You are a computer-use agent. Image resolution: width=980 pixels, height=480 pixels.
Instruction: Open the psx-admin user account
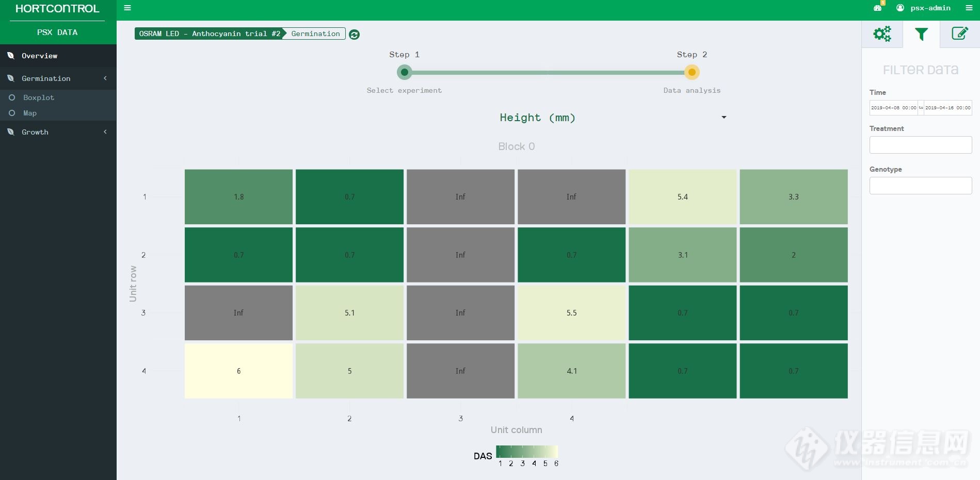click(924, 8)
